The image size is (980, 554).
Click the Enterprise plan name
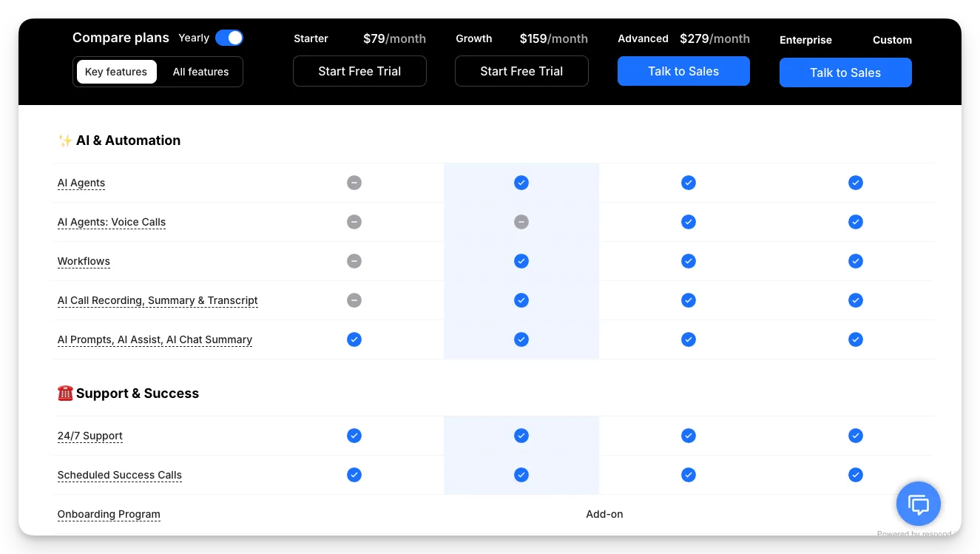coord(805,40)
